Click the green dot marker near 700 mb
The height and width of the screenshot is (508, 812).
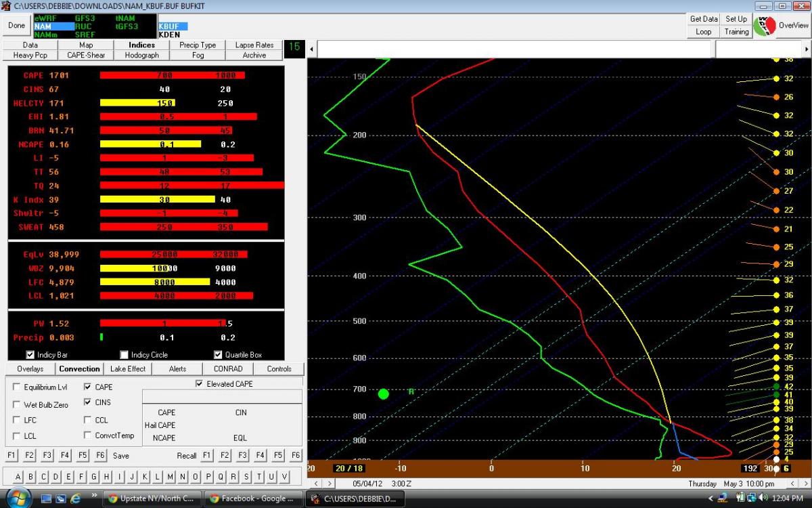[x=383, y=394]
